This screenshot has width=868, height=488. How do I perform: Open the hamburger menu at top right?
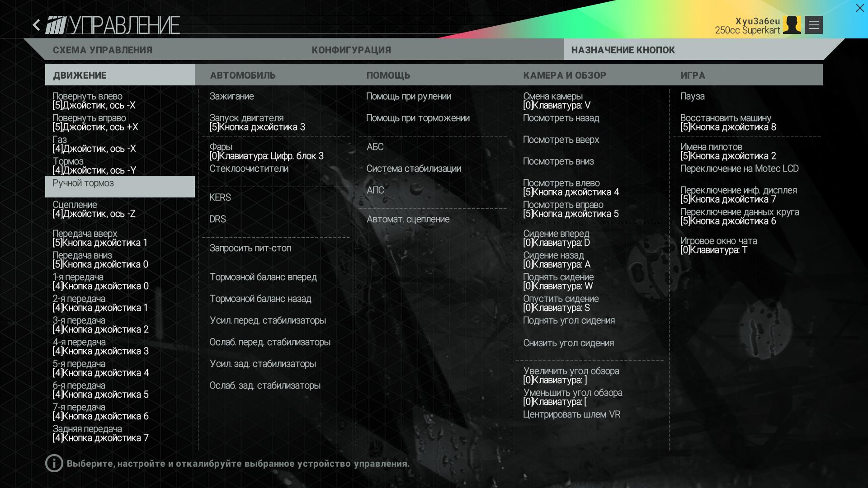(x=813, y=25)
